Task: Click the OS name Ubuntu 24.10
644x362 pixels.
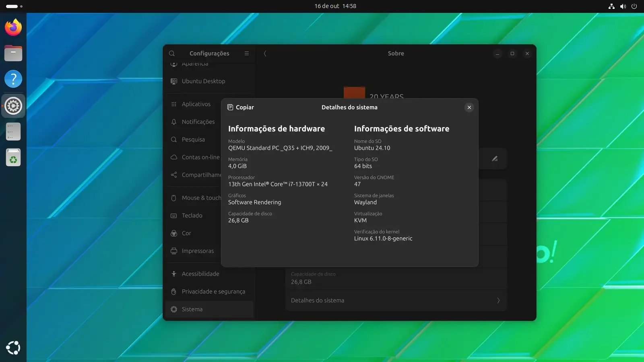Action: (x=372, y=148)
